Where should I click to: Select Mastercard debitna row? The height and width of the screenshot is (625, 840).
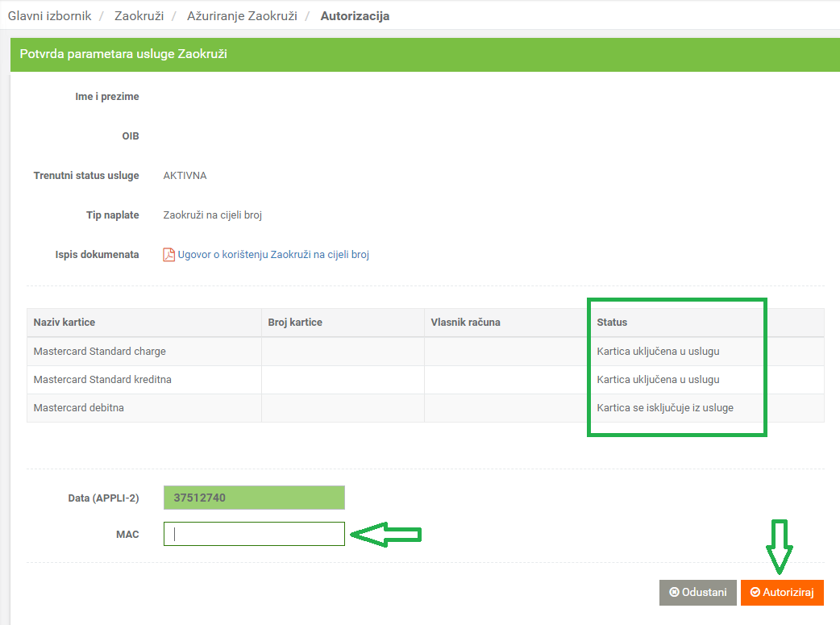click(x=426, y=408)
